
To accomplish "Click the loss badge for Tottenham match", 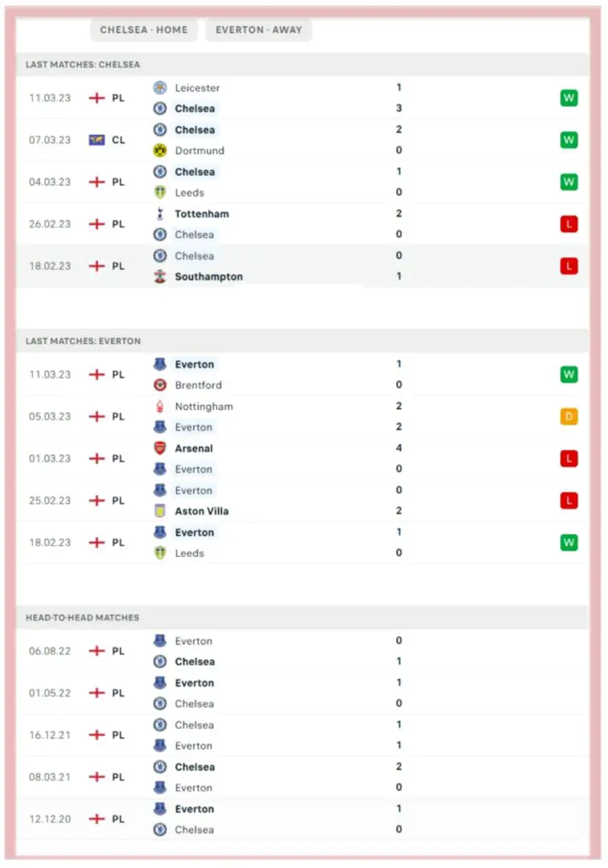I will click(569, 224).
